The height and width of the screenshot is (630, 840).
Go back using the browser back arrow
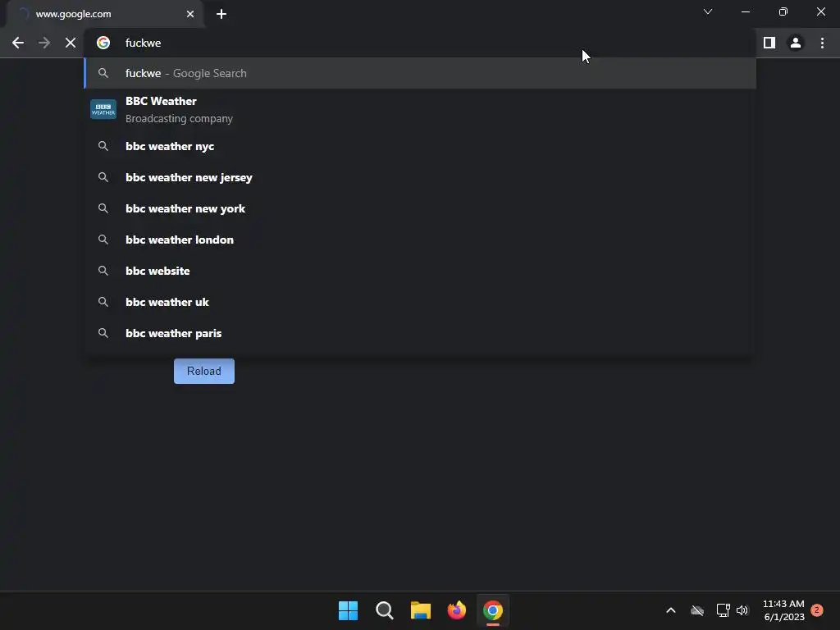pos(18,43)
